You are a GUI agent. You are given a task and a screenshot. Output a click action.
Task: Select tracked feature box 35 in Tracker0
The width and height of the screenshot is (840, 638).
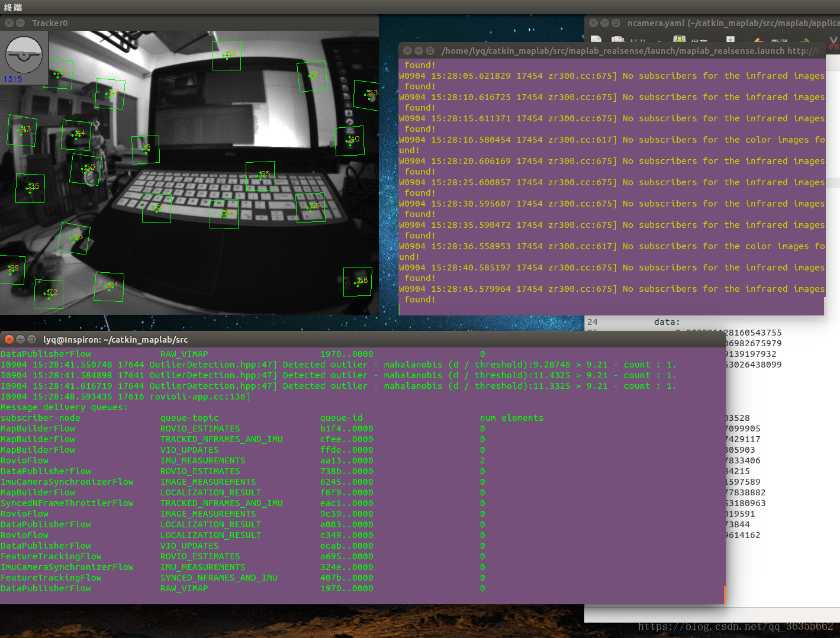[30, 188]
